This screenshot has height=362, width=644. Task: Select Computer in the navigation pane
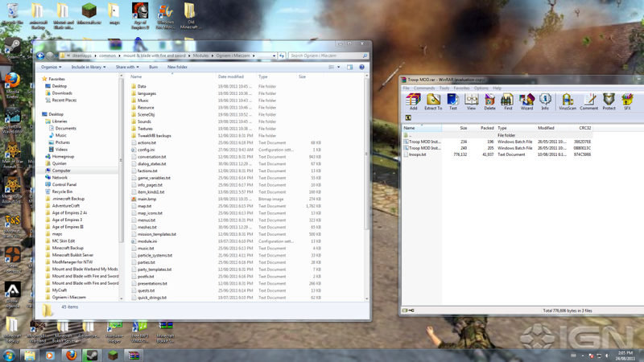[x=61, y=171]
